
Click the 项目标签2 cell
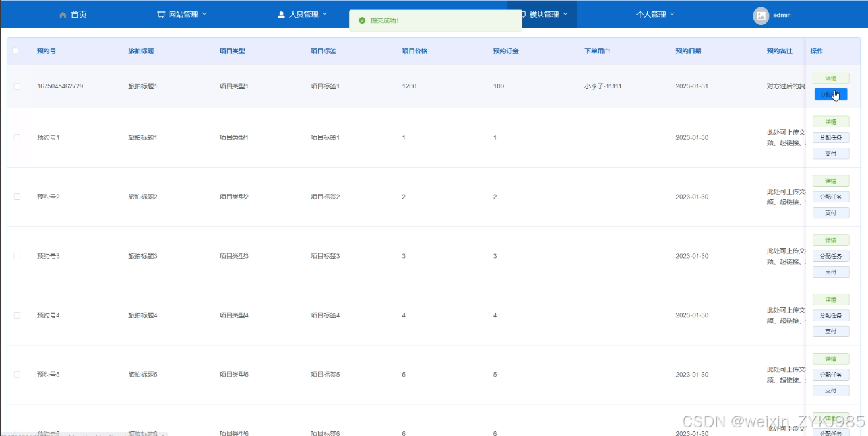(x=325, y=197)
